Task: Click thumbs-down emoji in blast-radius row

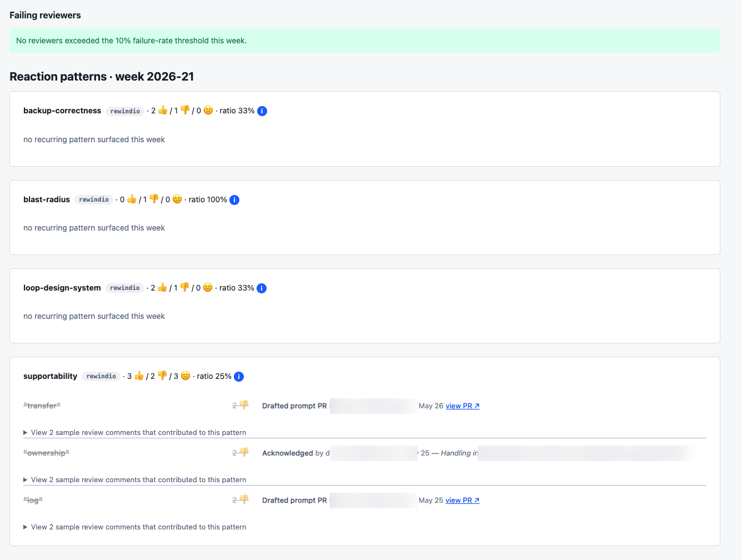Action: [154, 199]
